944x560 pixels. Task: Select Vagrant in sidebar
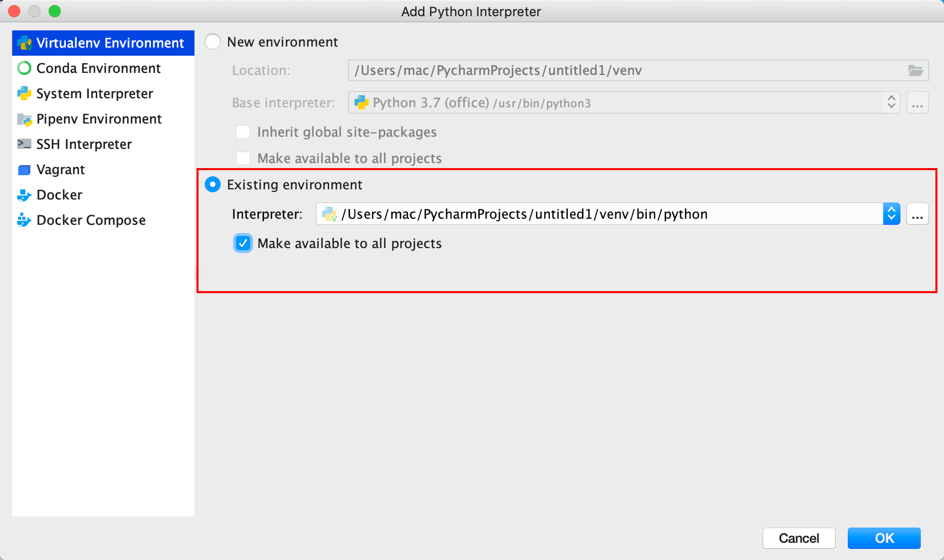coord(103,170)
